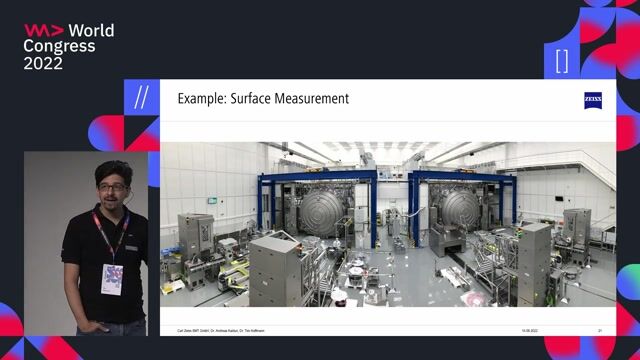Click the measurement facility photo on the slide
This screenshot has width=640, height=360.
(x=388, y=224)
